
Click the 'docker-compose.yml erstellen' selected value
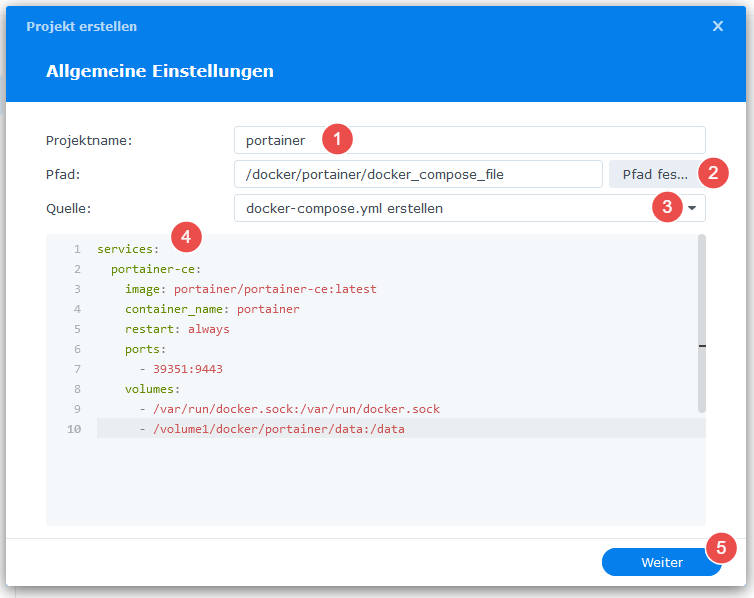point(344,208)
